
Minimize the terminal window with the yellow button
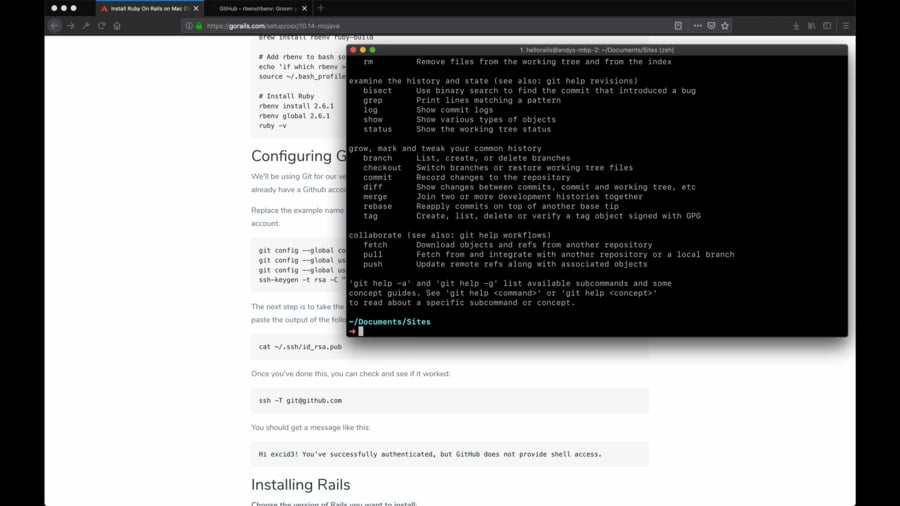tap(363, 50)
